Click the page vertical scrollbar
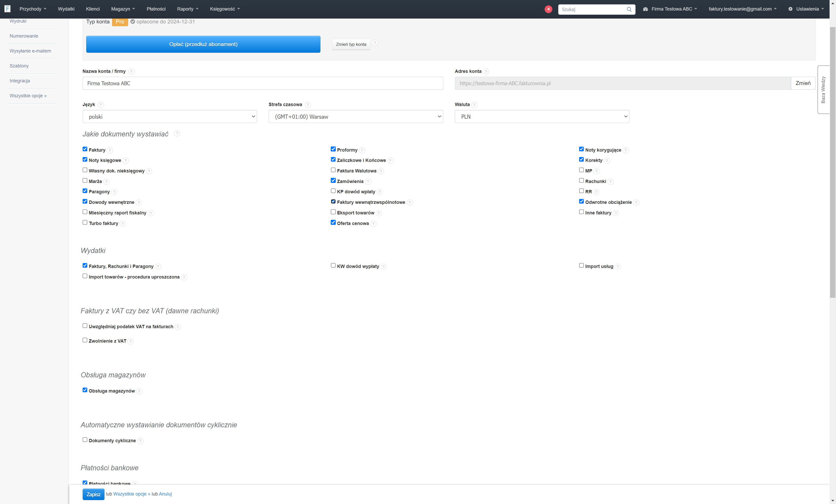The width and height of the screenshot is (836, 504). click(x=833, y=162)
